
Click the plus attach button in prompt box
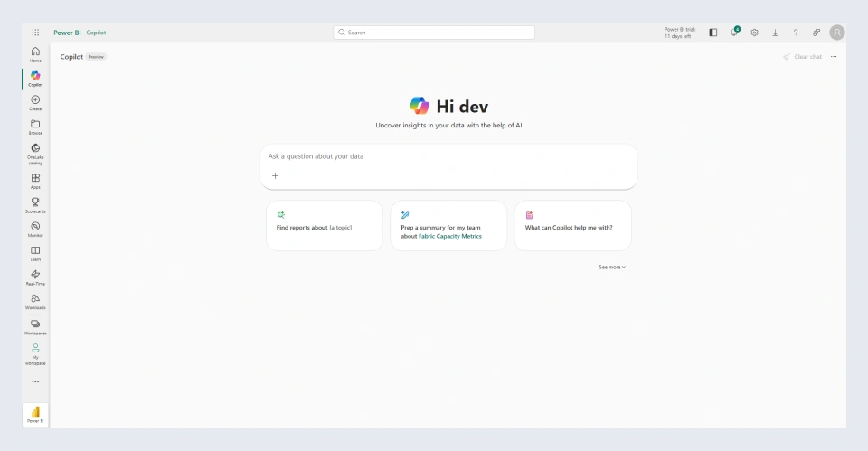click(275, 176)
